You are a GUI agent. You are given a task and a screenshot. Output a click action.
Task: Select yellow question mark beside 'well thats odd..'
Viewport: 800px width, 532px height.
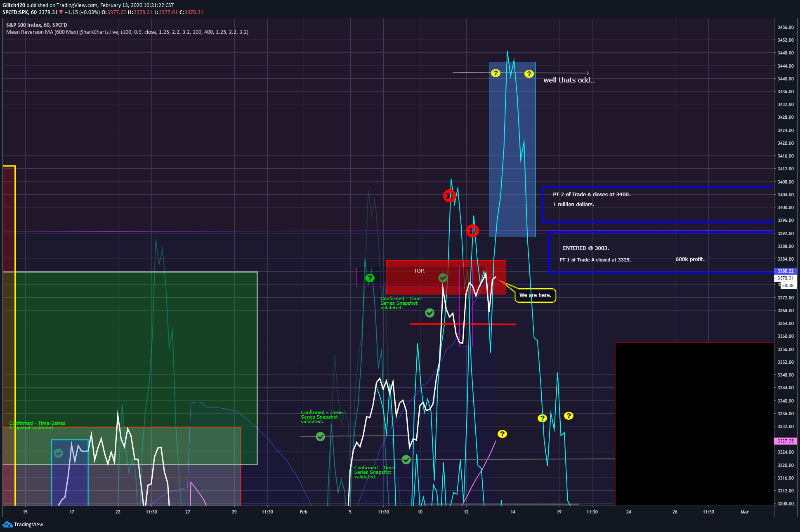click(529, 74)
